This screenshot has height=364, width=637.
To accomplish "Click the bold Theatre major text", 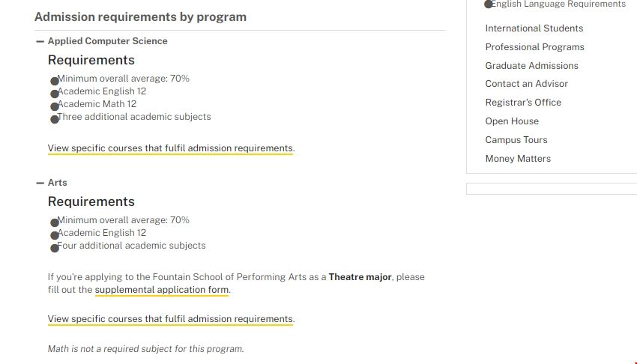I will pos(360,277).
